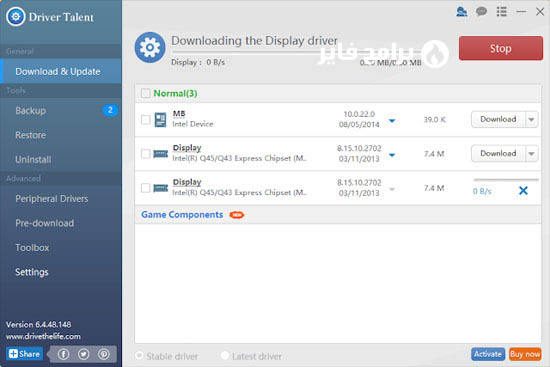
Task: Download the Display driver
Action: coord(498,154)
